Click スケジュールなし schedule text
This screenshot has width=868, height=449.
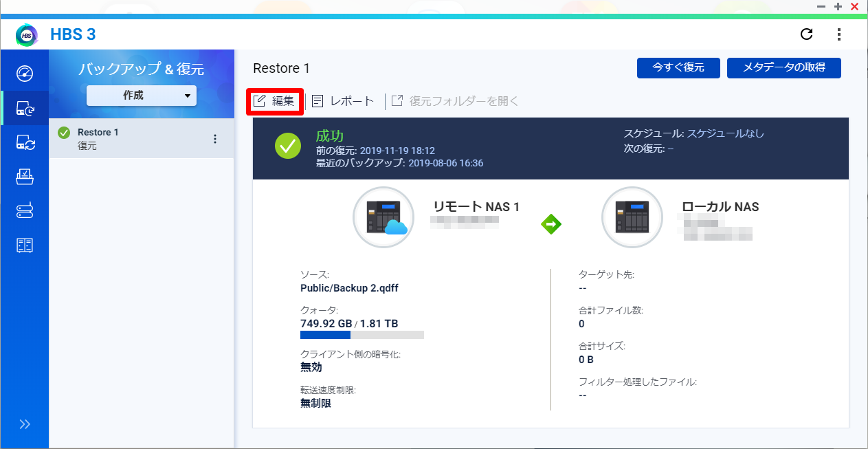click(x=726, y=133)
